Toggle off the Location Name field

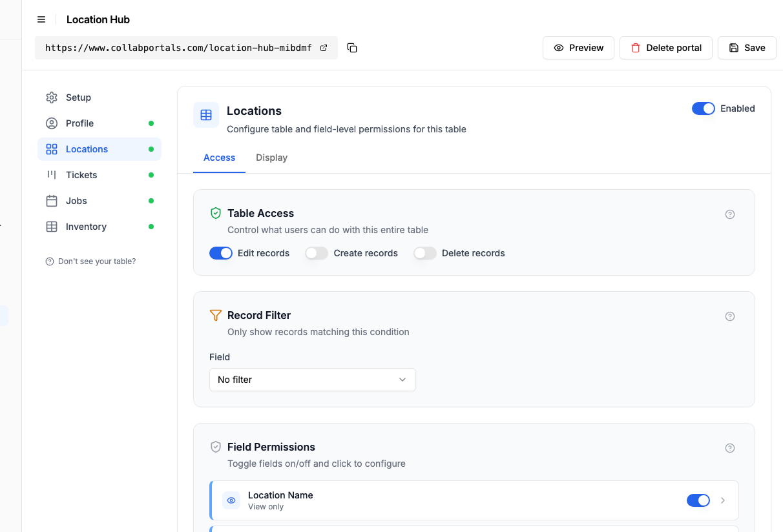click(698, 500)
